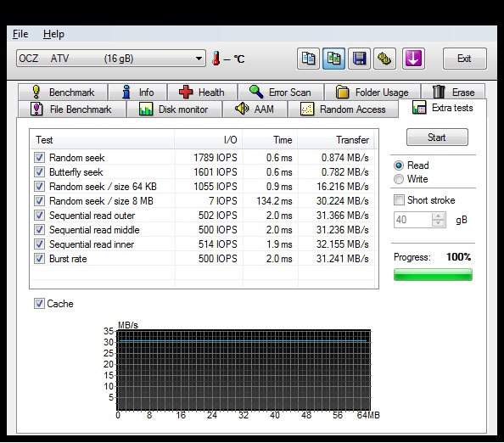Uncheck the Random seek test checkbox
The image size is (504, 443).
coord(39,158)
